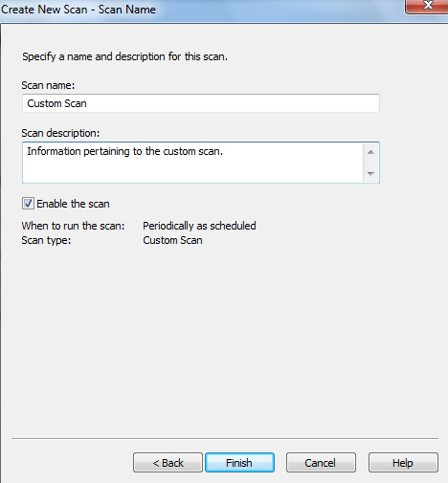The width and height of the screenshot is (448, 483).
Task: Uncheck the Enable the scan checkbox
Action: point(28,204)
